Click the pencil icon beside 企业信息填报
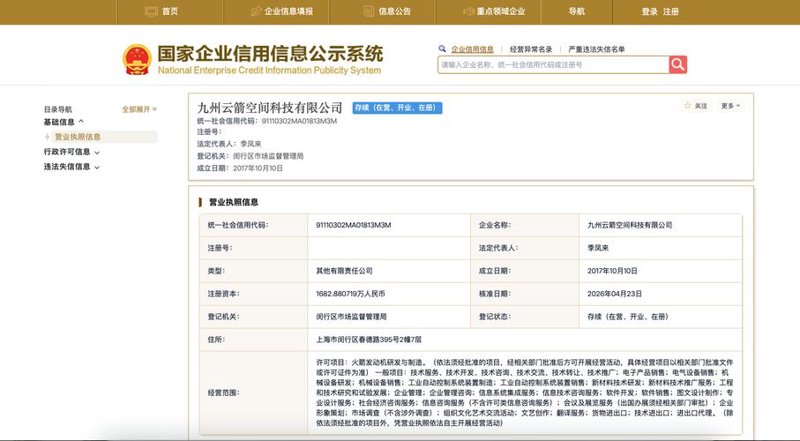This screenshot has width=800, height=441. (x=256, y=11)
